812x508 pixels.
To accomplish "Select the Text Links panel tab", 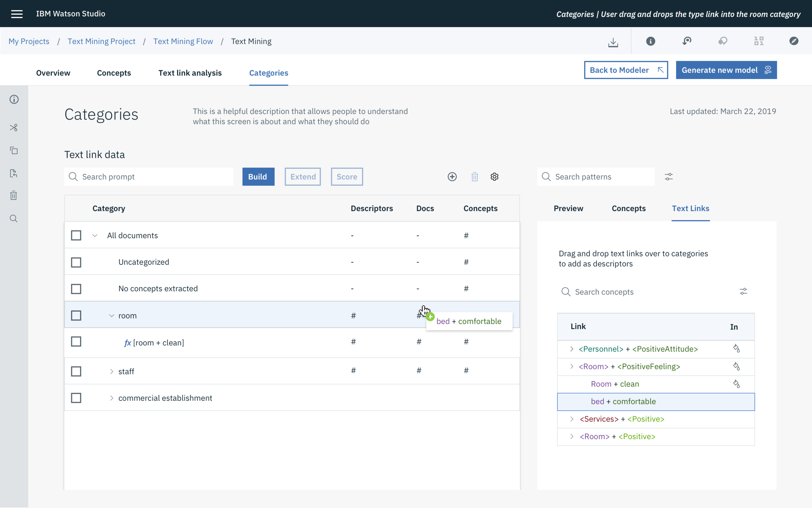I will click(x=691, y=208).
